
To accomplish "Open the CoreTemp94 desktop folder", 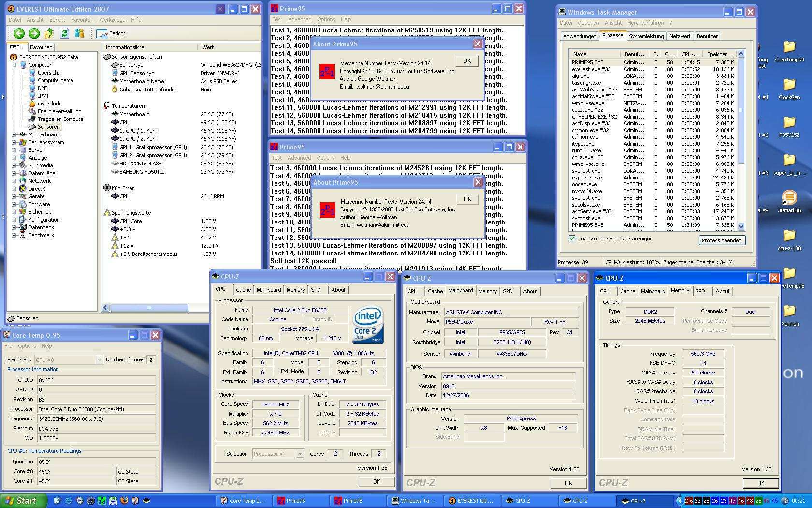I will click(x=789, y=51).
